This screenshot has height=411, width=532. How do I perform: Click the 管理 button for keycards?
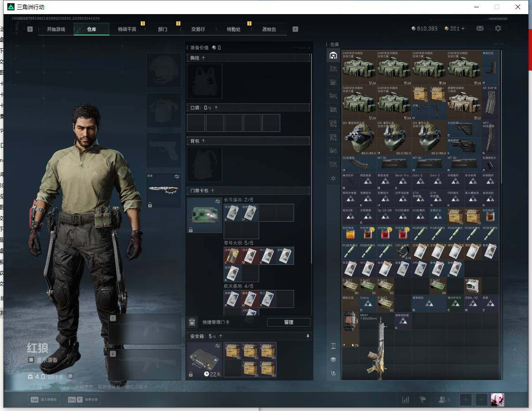click(289, 322)
